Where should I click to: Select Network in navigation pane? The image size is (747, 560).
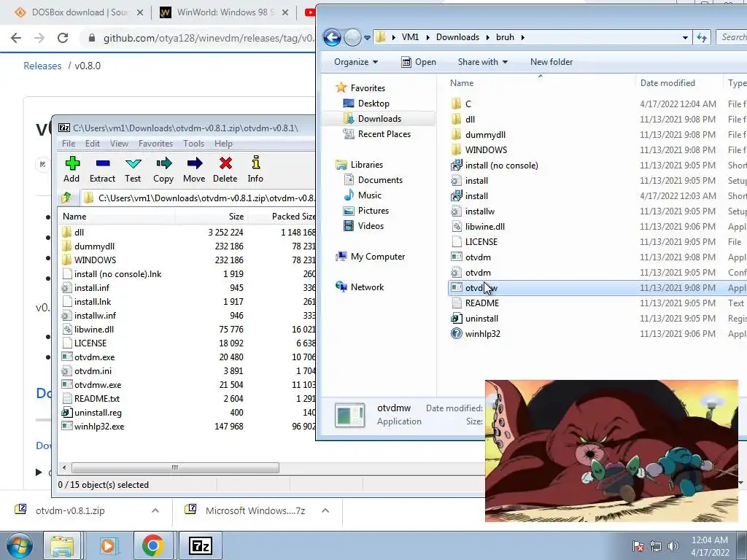[x=367, y=287]
